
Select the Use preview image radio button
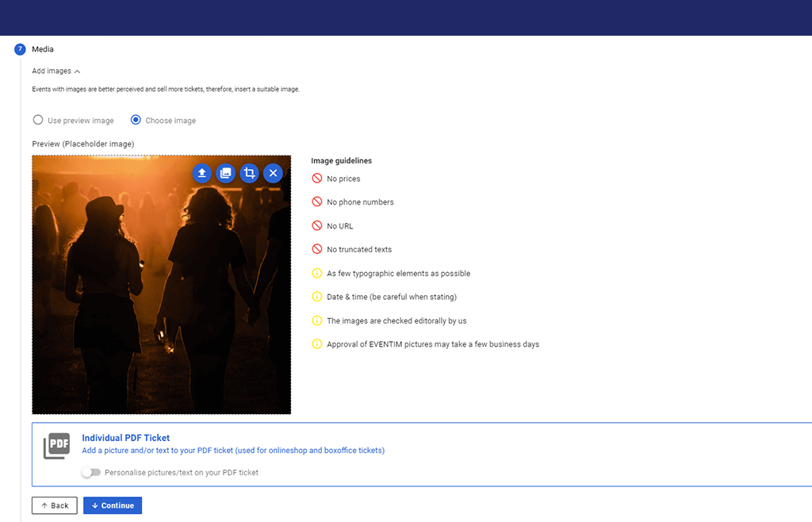tap(38, 121)
